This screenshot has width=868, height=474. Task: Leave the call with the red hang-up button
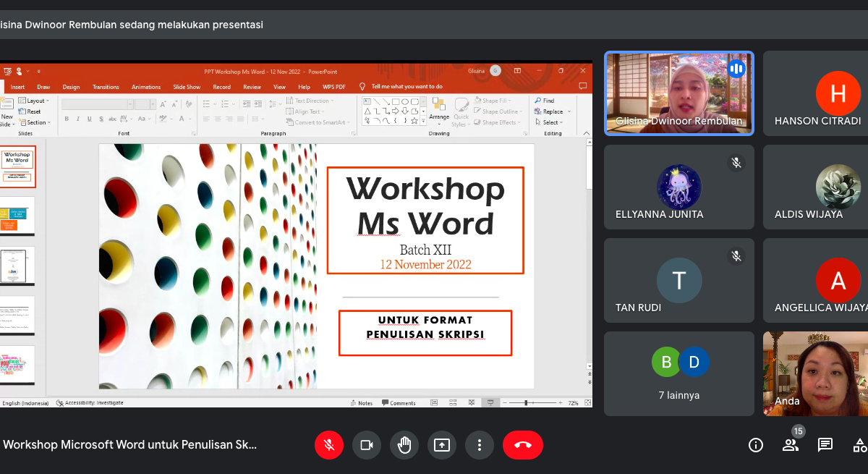(x=523, y=445)
